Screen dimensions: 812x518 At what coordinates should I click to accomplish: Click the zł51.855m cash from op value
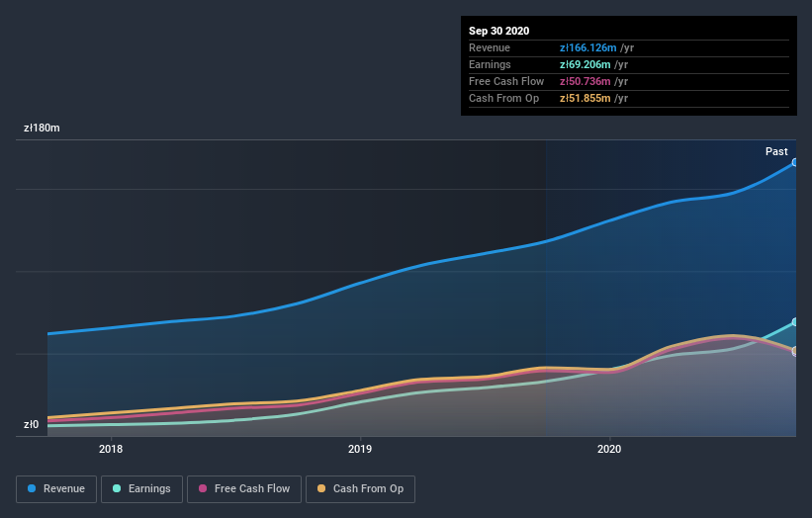[585, 98]
